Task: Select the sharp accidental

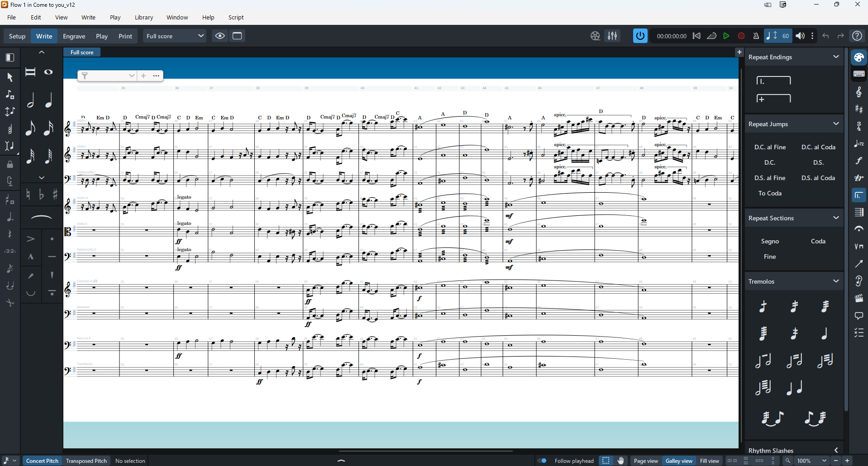Action: [55, 195]
